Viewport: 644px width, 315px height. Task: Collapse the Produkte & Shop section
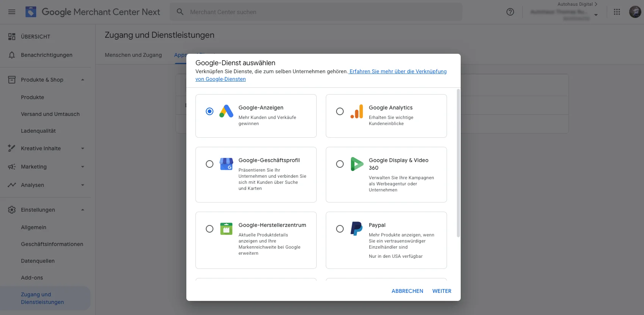coord(83,80)
